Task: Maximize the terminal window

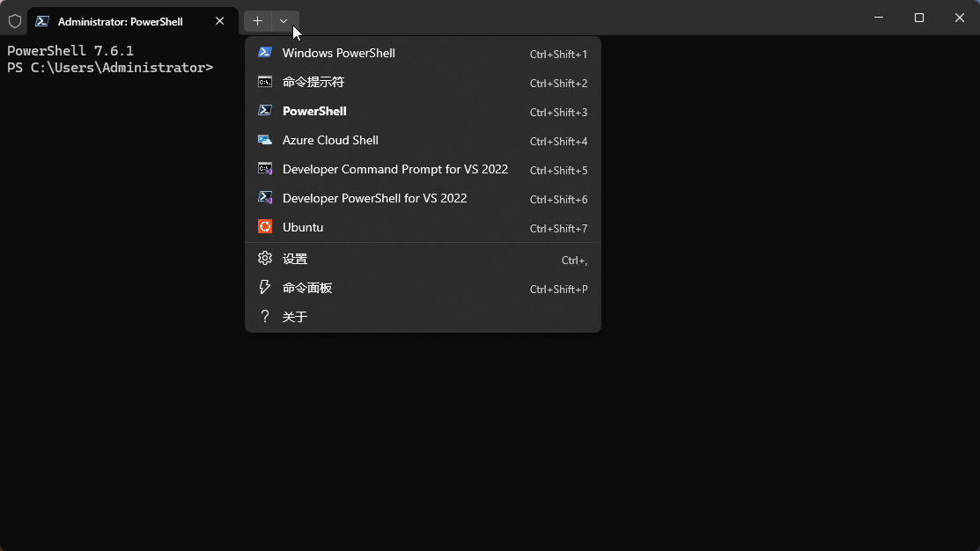Action: (x=918, y=18)
